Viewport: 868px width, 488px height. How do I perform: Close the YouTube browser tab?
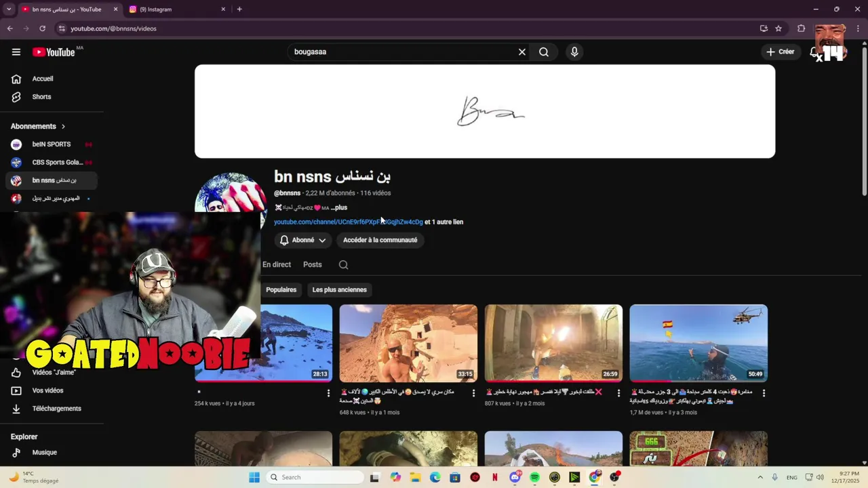coord(115,9)
